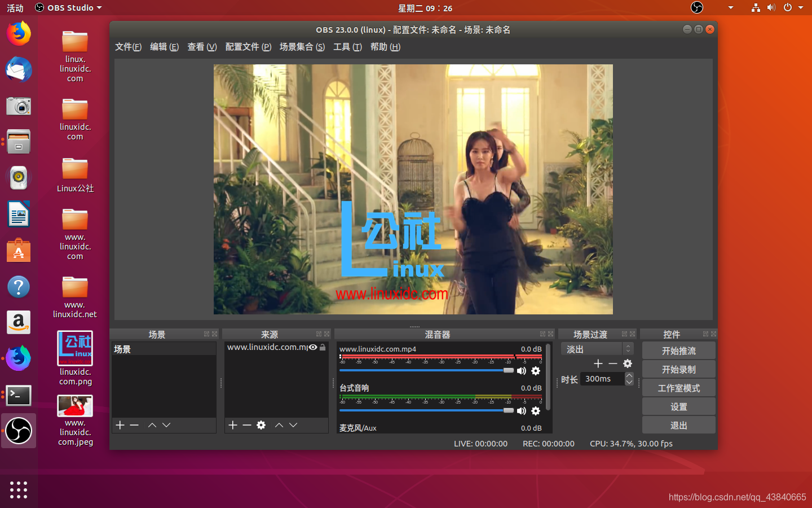Mute the www.linuxidc.com.mp4 audio track
Image resolution: width=812 pixels, height=508 pixels.
(522, 371)
